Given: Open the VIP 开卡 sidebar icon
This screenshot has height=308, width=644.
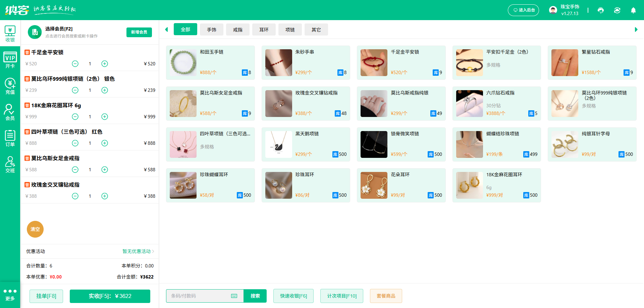Looking at the screenshot, I should point(10,60).
